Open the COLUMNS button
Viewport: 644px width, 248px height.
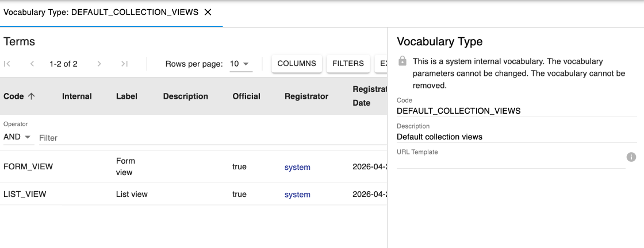[297, 64]
